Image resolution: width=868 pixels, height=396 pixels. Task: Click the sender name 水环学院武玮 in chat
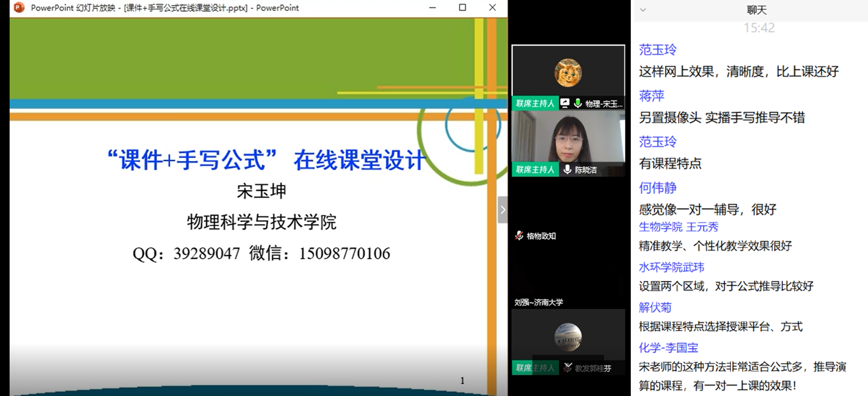pos(671,267)
